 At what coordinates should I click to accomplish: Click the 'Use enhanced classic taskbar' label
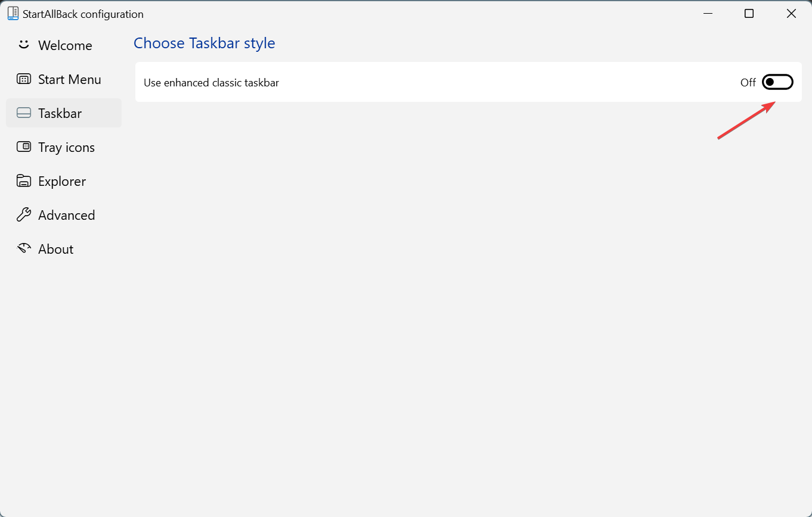211,83
